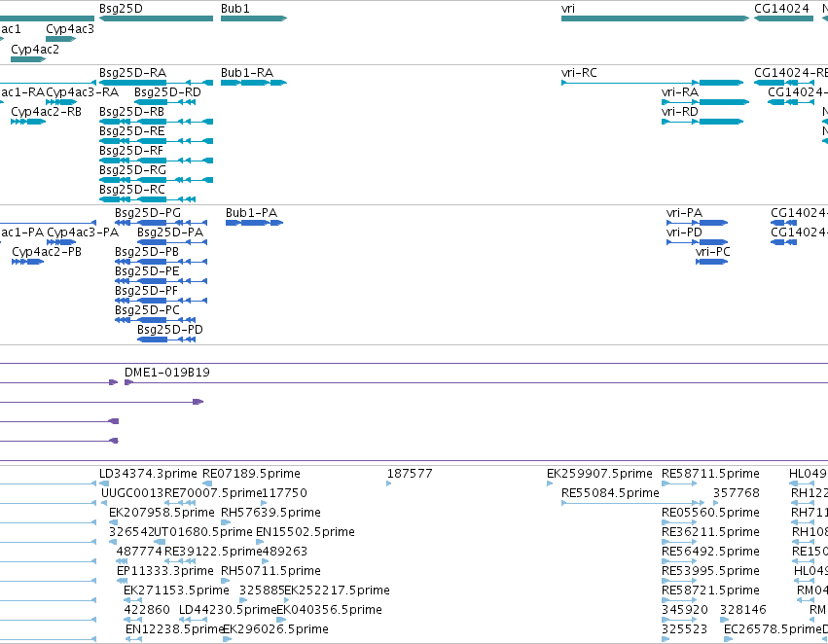
Task: Click the 345920 feature label
Action: (x=685, y=610)
